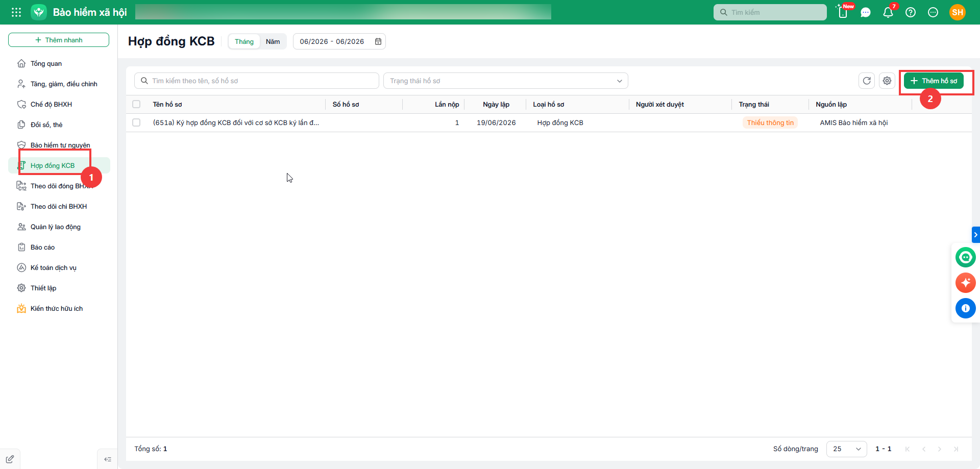
Task: Click the Thêm hồ sơ button
Action: [x=934, y=81]
